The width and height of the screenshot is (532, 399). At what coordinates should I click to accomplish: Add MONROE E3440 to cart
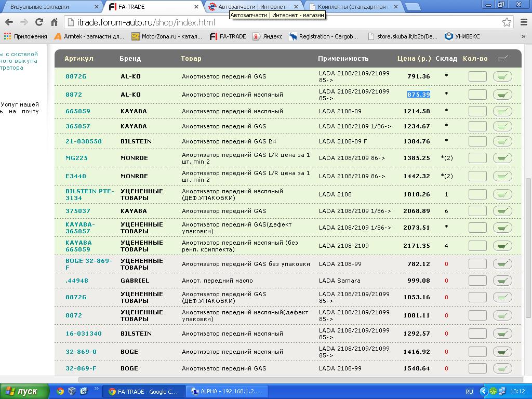(x=502, y=176)
